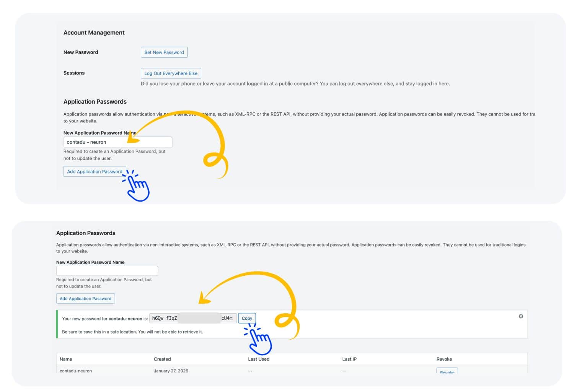Image resolution: width=574 pixels, height=392 pixels.
Task: Revoke the contadu-neuron application password
Action: click(x=447, y=372)
